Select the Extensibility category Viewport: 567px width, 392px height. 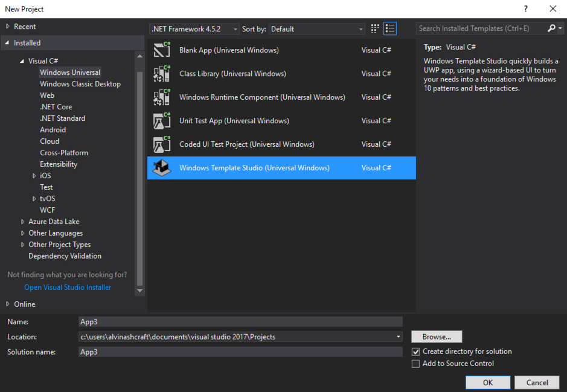coord(59,164)
